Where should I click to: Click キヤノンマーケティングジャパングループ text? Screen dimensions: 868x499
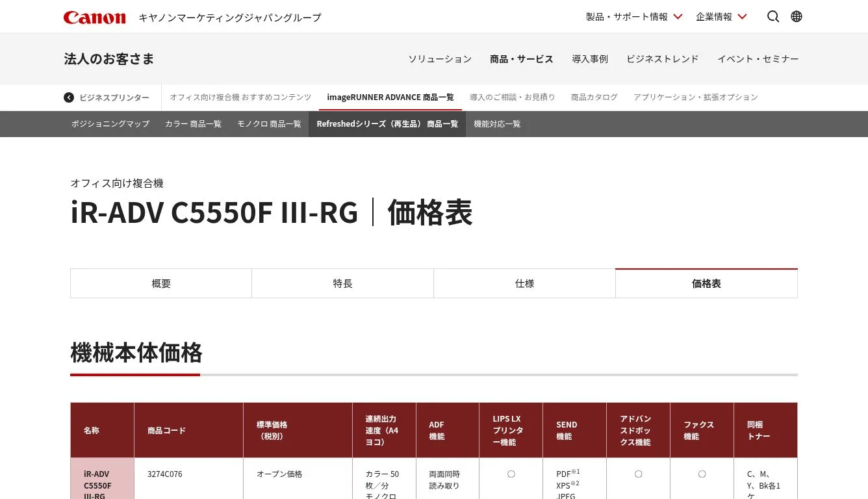[230, 18]
